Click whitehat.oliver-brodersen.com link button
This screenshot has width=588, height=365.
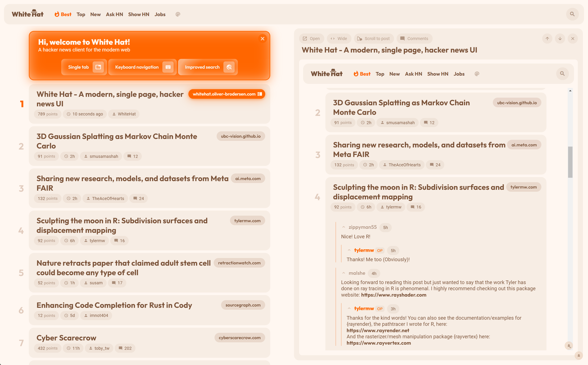[227, 94]
